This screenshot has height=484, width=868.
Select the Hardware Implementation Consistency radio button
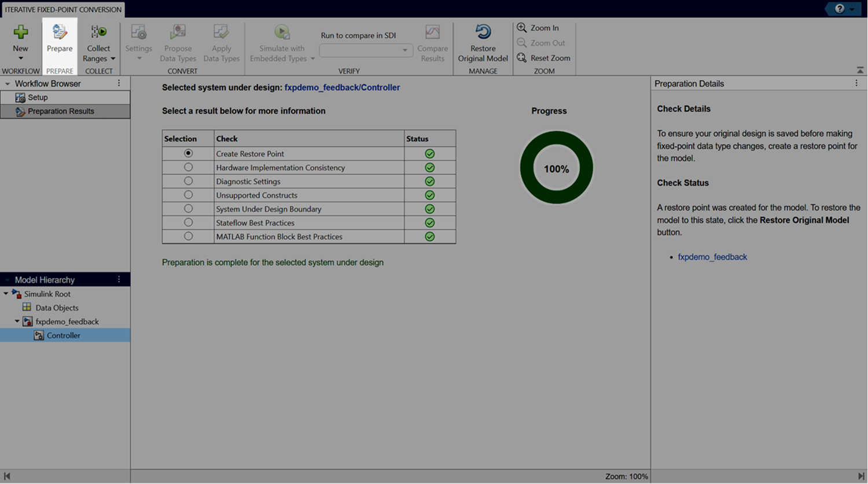(x=188, y=167)
